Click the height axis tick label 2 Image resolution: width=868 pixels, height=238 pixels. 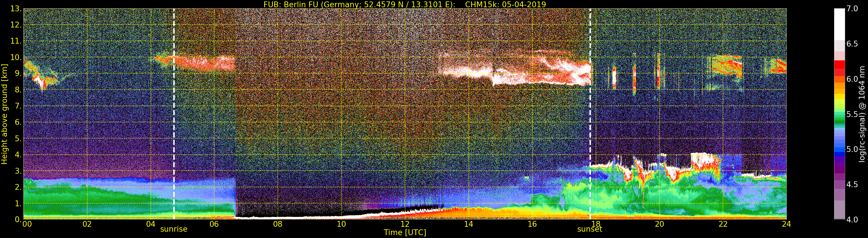[18, 187]
